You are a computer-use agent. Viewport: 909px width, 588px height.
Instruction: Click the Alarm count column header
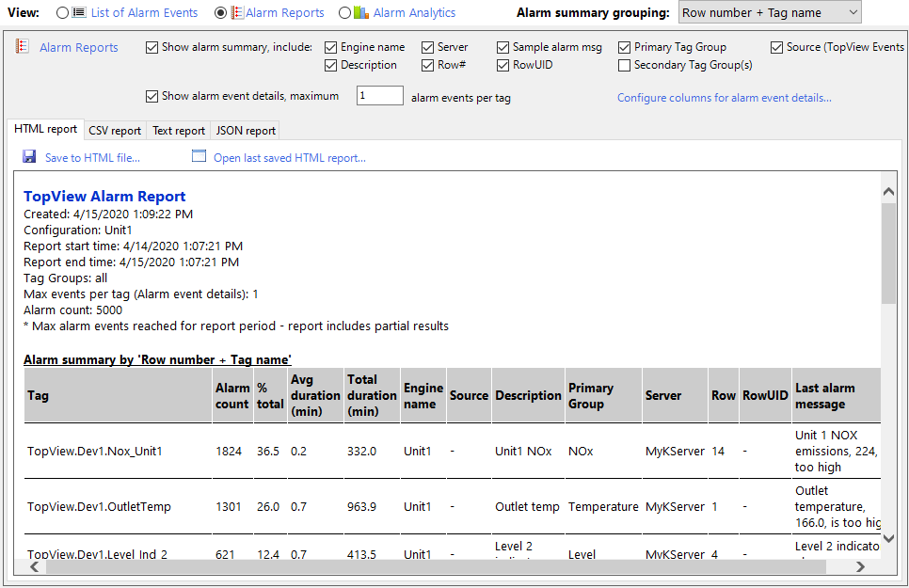[232, 395]
